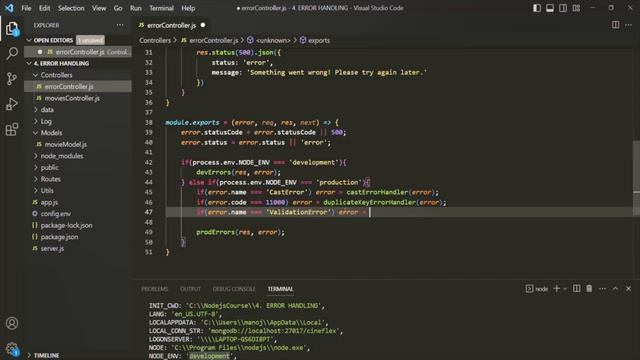Viewport: 640px width, 360px height.
Task: Add a new terminal with plus icon
Action: [556, 289]
